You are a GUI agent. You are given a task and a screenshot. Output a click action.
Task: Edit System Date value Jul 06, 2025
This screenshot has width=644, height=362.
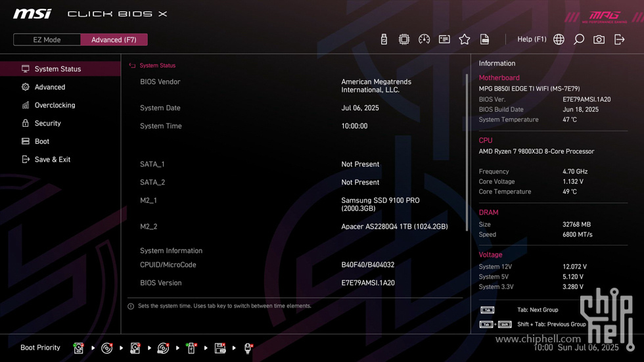pyautogui.click(x=360, y=108)
